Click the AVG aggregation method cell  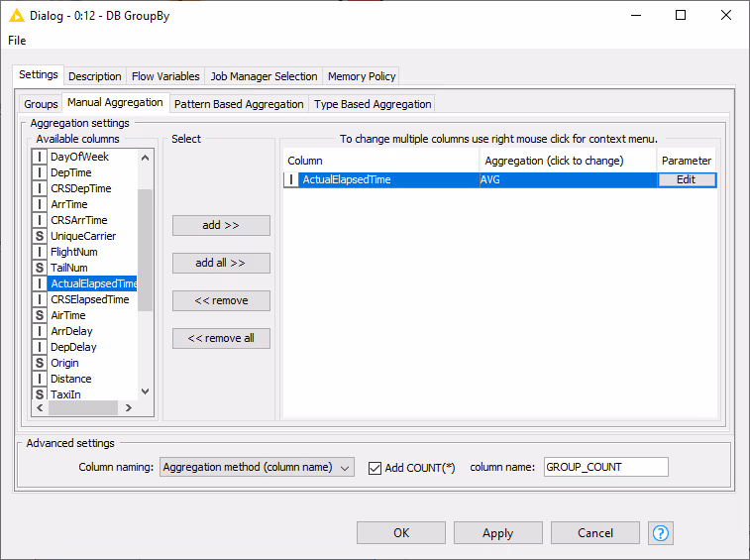point(568,180)
